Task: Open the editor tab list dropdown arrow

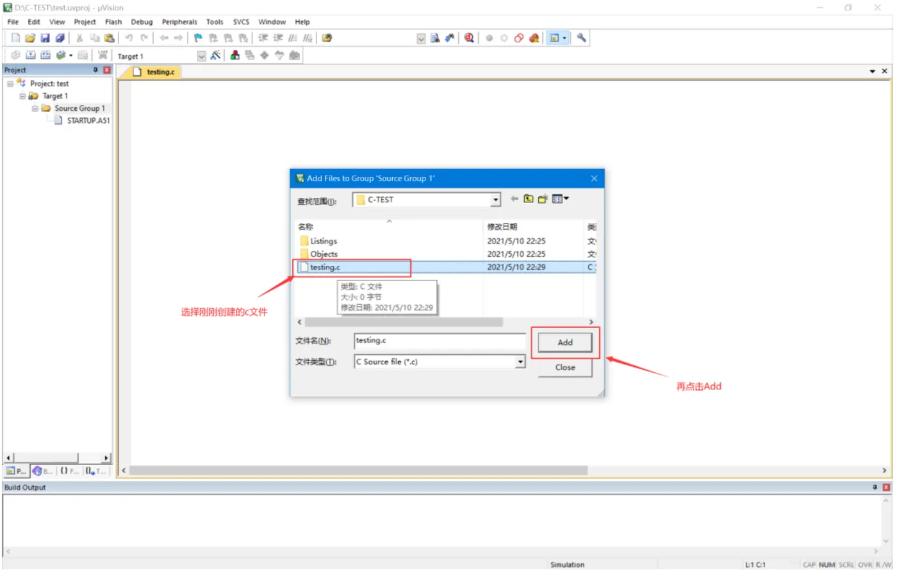Action: pos(872,72)
